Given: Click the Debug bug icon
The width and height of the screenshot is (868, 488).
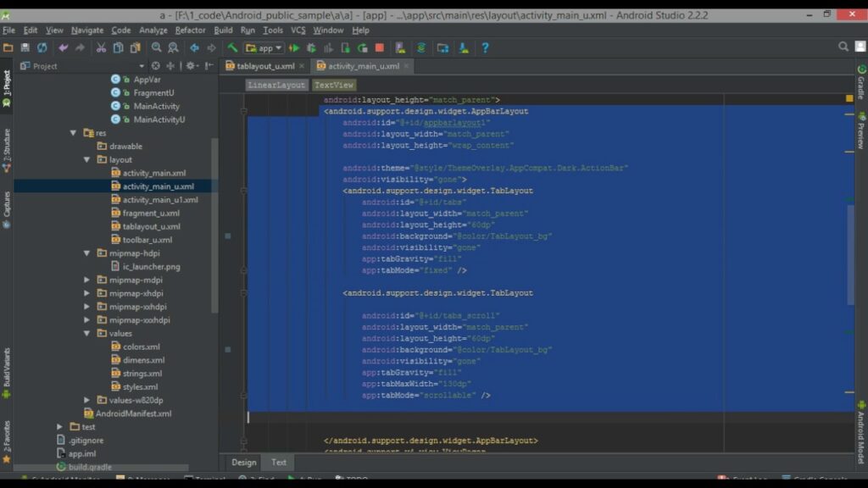Looking at the screenshot, I should [312, 48].
